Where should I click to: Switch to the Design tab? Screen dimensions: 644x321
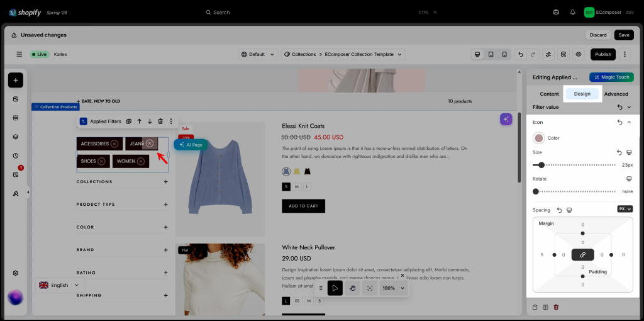(582, 94)
